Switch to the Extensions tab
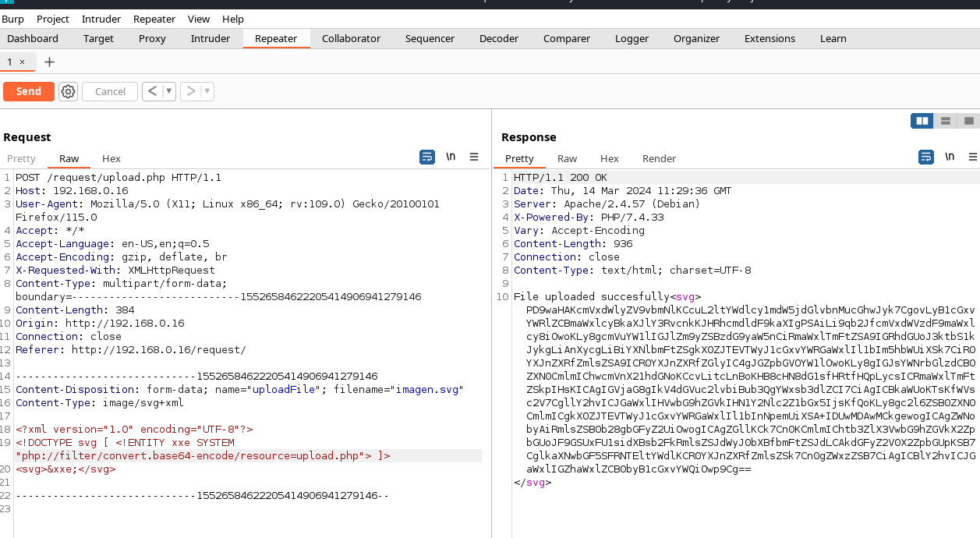 click(x=769, y=38)
